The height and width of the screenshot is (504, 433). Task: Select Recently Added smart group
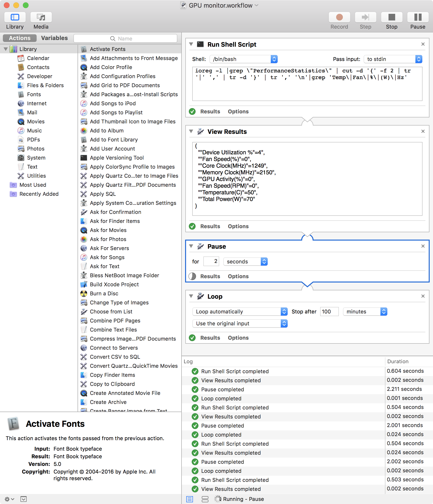point(39,194)
